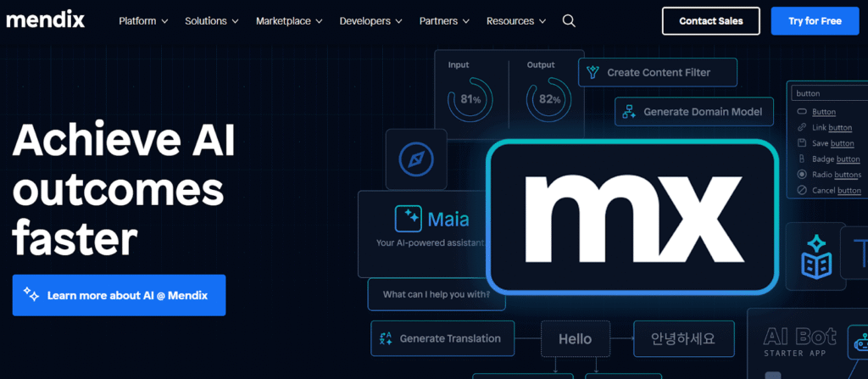The image size is (868, 379).
Task: Click the Create Content Filter card
Action: (x=658, y=73)
